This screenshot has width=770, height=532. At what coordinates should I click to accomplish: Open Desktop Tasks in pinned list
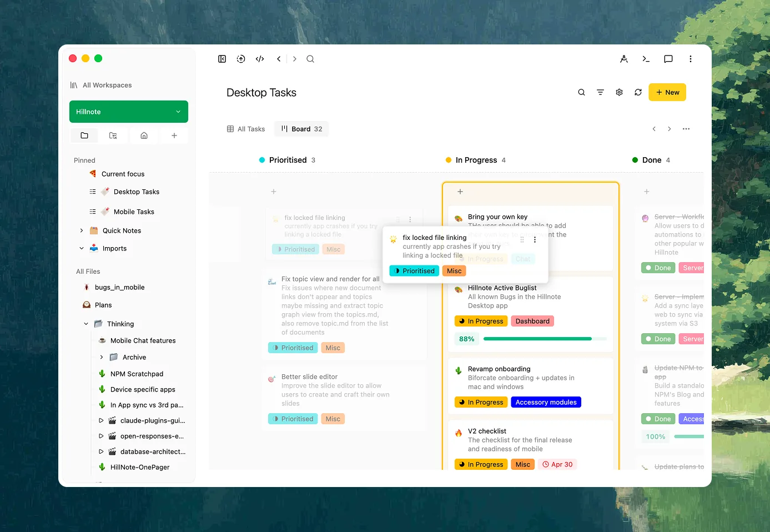point(137,192)
